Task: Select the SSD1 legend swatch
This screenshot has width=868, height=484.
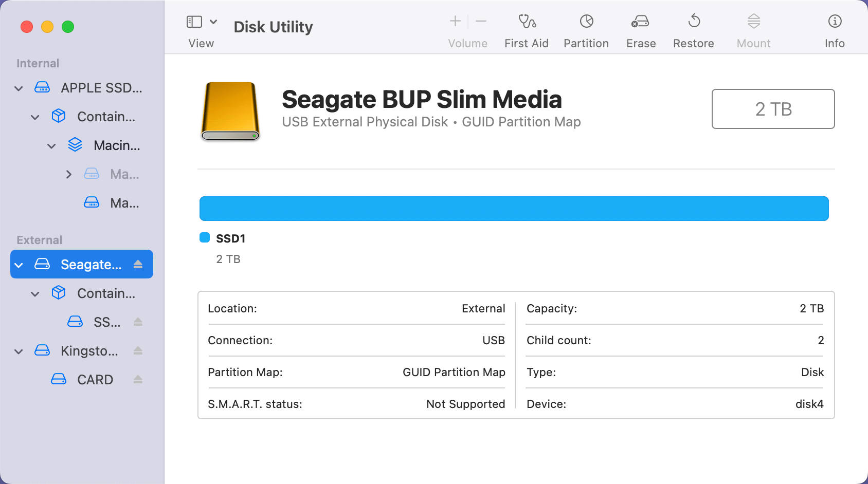Action: (204, 237)
